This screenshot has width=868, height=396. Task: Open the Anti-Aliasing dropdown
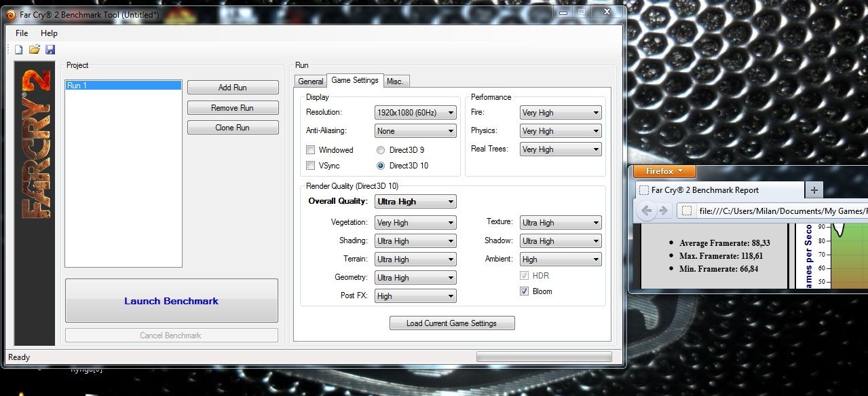(x=415, y=131)
